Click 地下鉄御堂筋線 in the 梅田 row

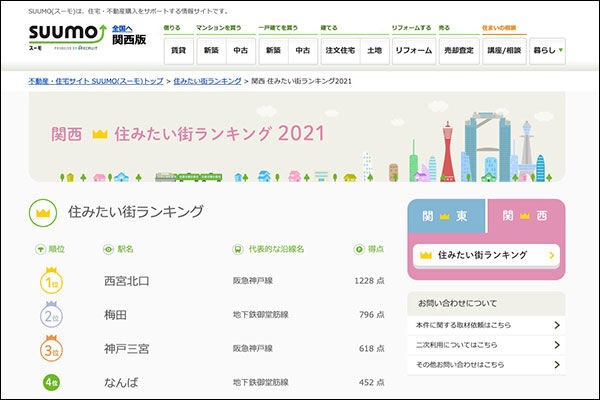tap(261, 315)
